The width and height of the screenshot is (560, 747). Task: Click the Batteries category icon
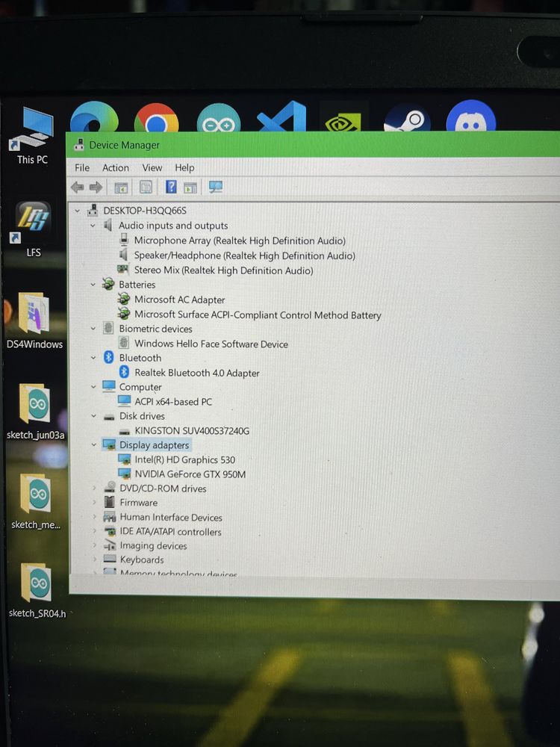108,285
